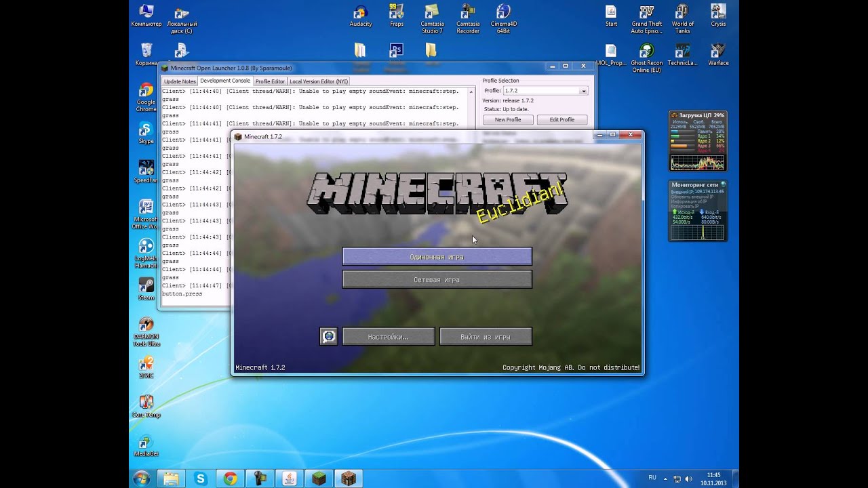Click the crafting table taskbar icon

(x=348, y=479)
